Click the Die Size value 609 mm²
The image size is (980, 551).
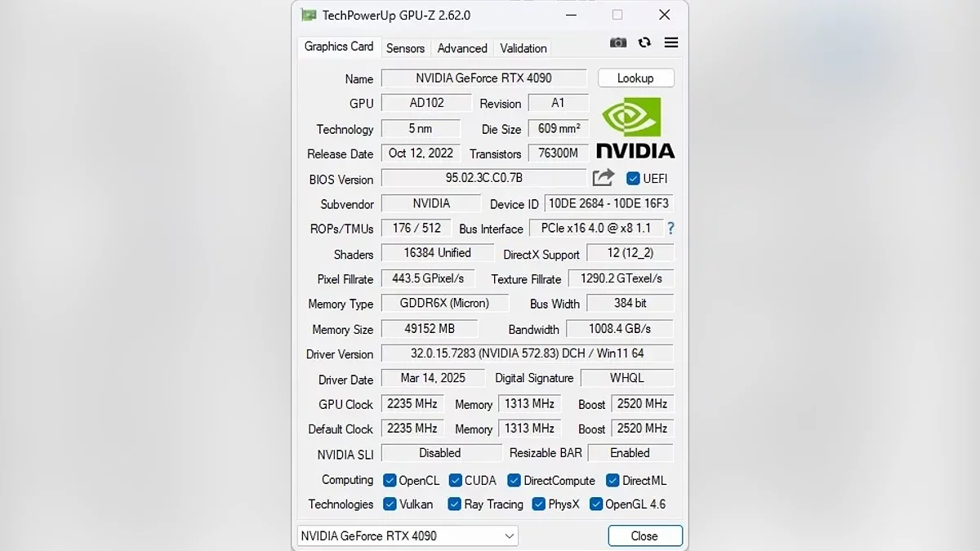click(558, 128)
